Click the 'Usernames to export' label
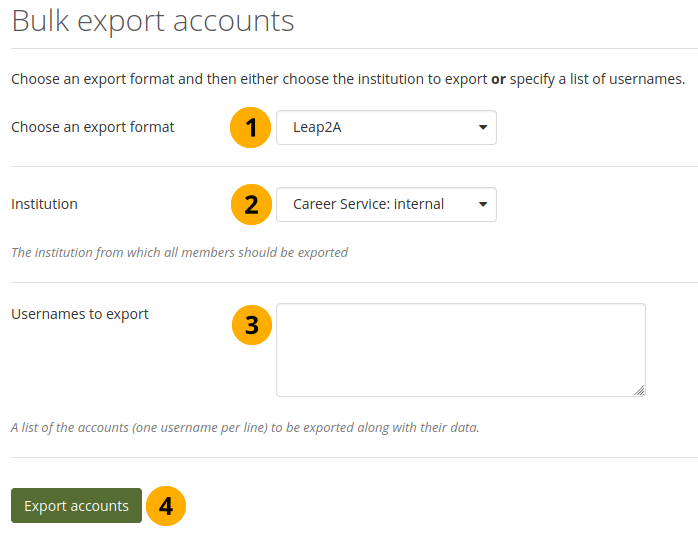 (80, 314)
